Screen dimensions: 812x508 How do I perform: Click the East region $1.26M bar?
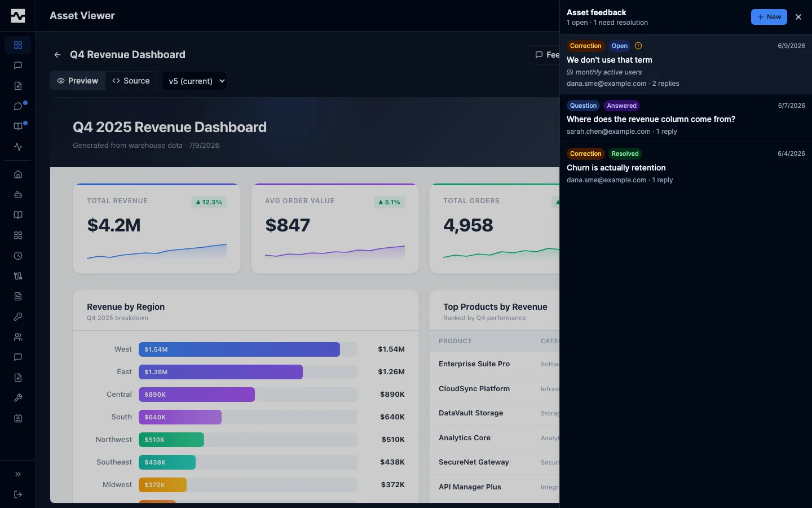(220, 372)
